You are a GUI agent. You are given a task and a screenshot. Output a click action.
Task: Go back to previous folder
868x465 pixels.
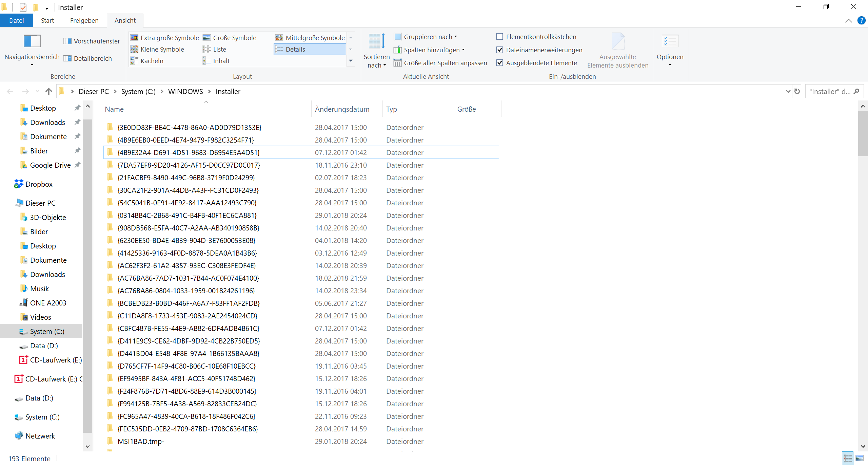pyautogui.click(x=10, y=91)
